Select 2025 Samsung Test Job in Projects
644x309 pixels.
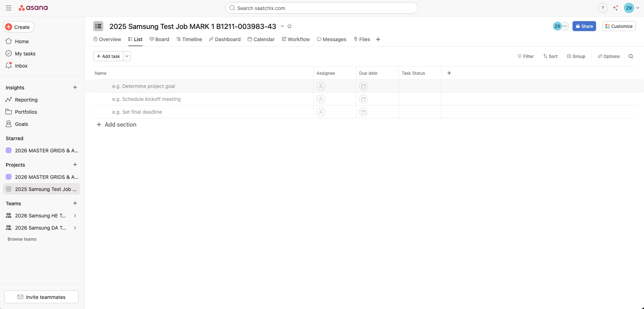[x=41, y=189]
